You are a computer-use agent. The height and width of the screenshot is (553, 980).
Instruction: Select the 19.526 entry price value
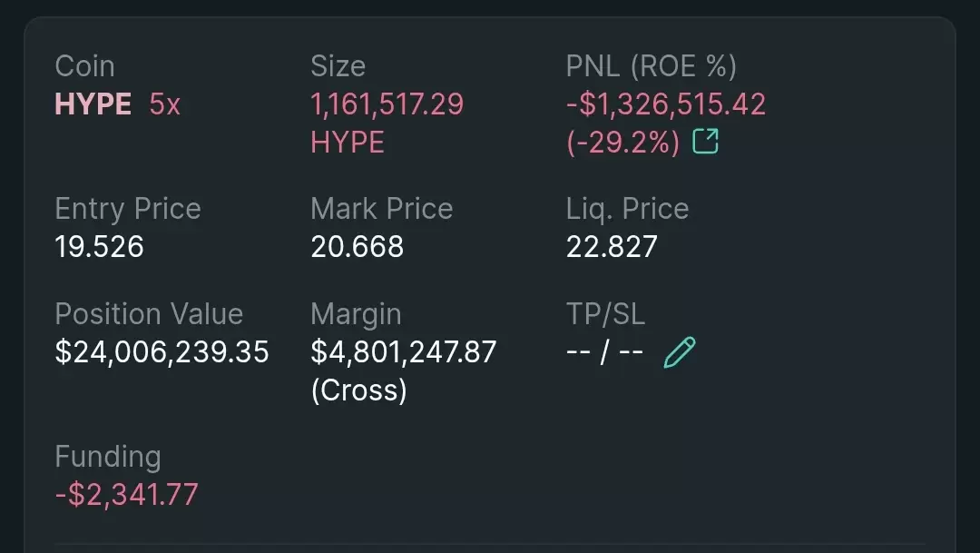pyautogui.click(x=100, y=246)
